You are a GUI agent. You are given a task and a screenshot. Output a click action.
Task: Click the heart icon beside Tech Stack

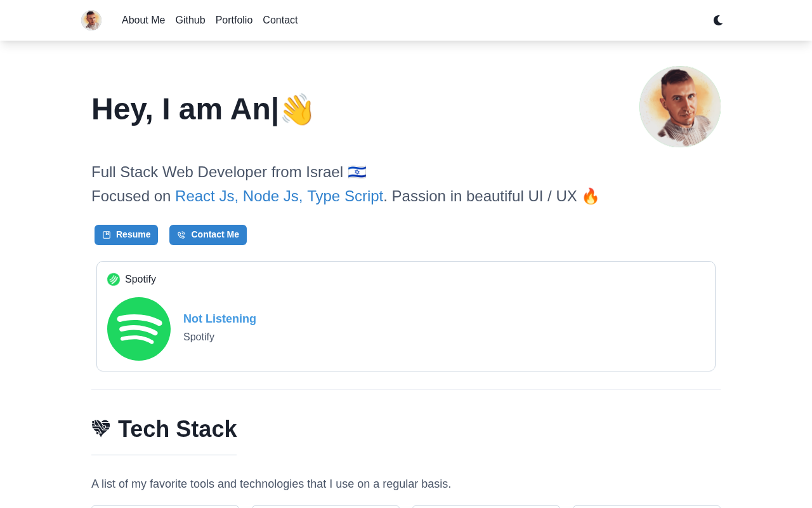coord(101,429)
